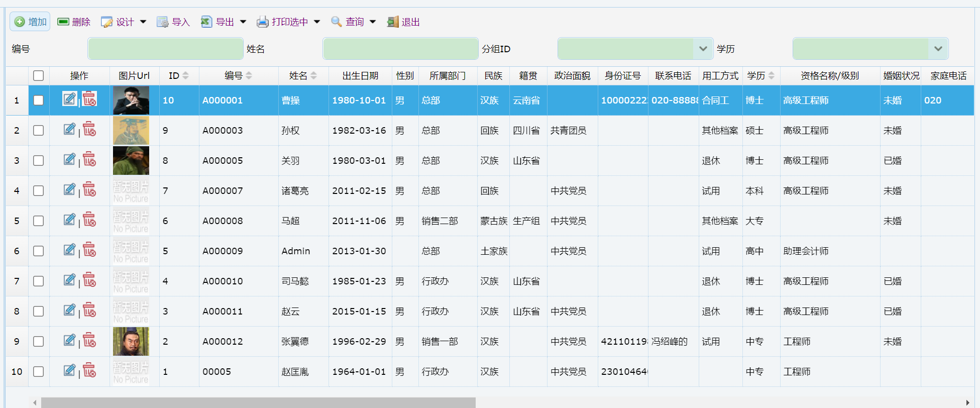Click the 姓名 search input field
The width and height of the screenshot is (980, 408).
point(400,49)
